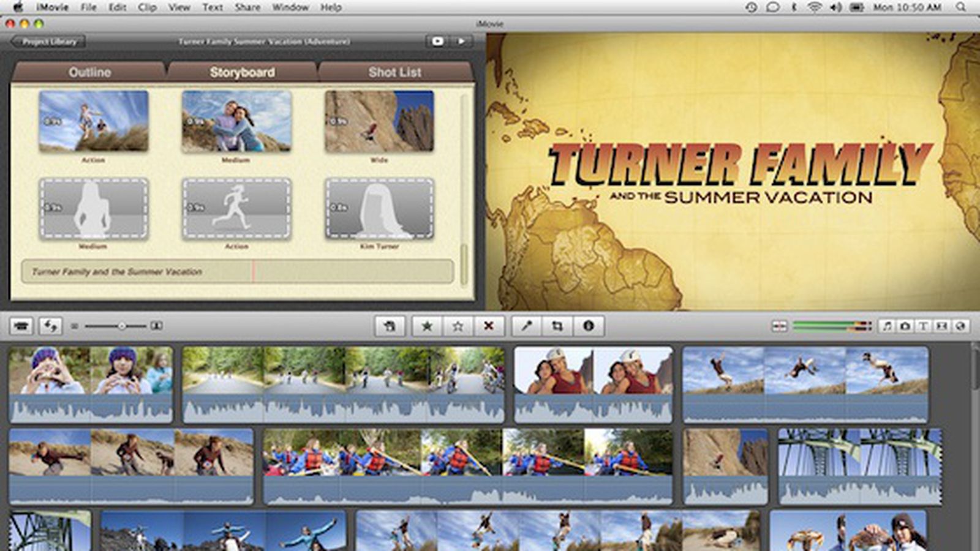Select event clip of the green steel bridge
The height and width of the screenshot is (551, 980).
pyautogui.click(x=860, y=467)
